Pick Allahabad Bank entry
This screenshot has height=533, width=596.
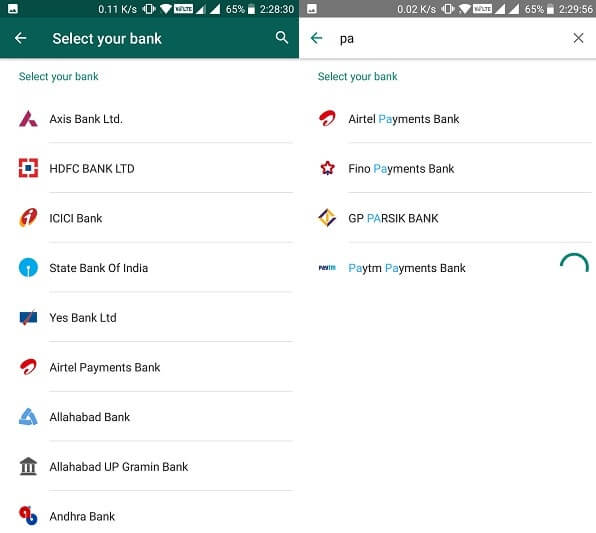point(149,417)
